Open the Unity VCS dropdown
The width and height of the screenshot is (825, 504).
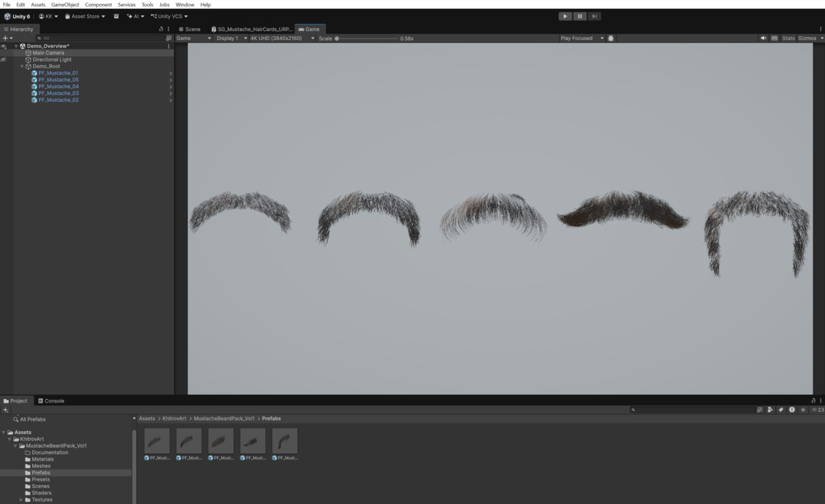pyautogui.click(x=169, y=16)
